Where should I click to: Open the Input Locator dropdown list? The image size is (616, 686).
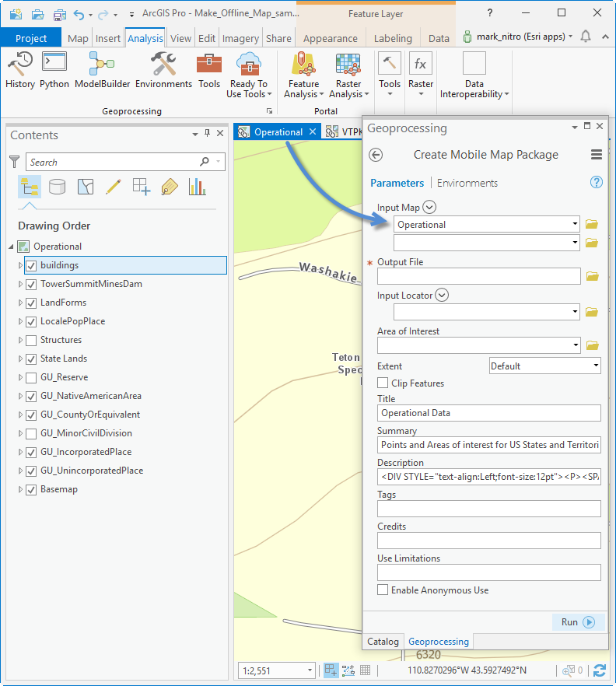point(575,311)
